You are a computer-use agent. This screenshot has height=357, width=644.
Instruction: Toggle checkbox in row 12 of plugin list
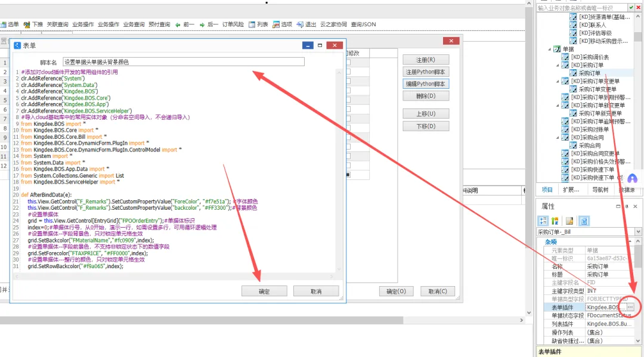pyautogui.click(x=348, y=165)
